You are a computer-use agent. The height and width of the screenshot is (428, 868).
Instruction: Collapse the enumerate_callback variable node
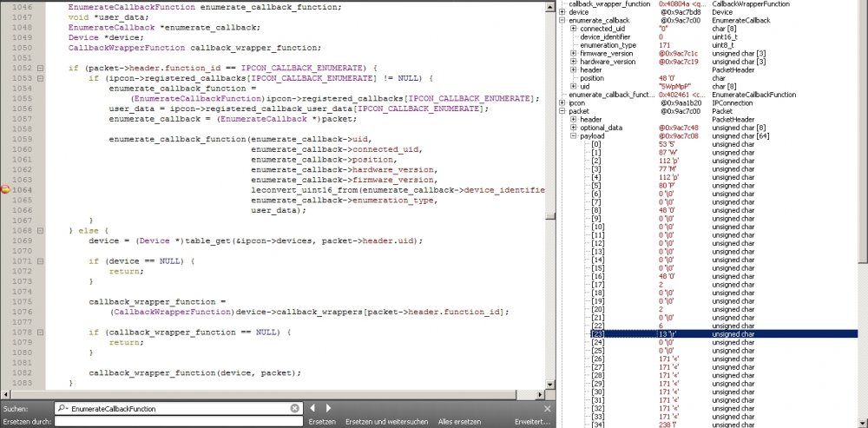[x=563, y=20]
